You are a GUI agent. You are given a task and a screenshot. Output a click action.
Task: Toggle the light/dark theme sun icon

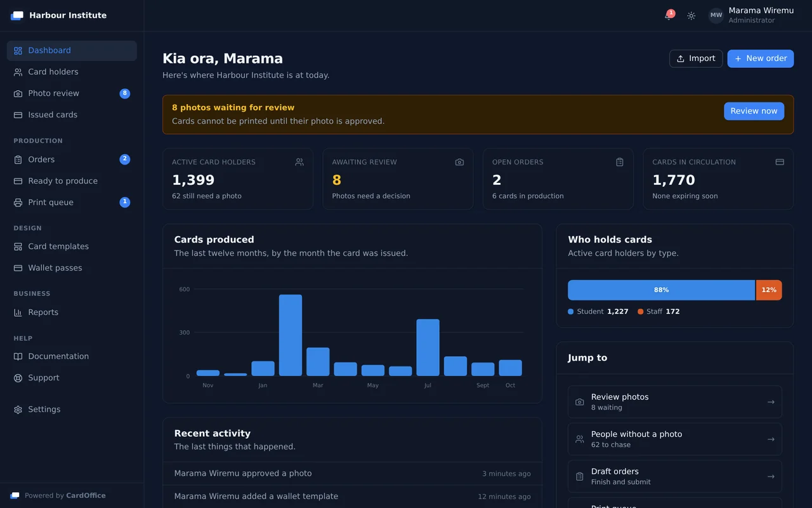tap(691, 15)
